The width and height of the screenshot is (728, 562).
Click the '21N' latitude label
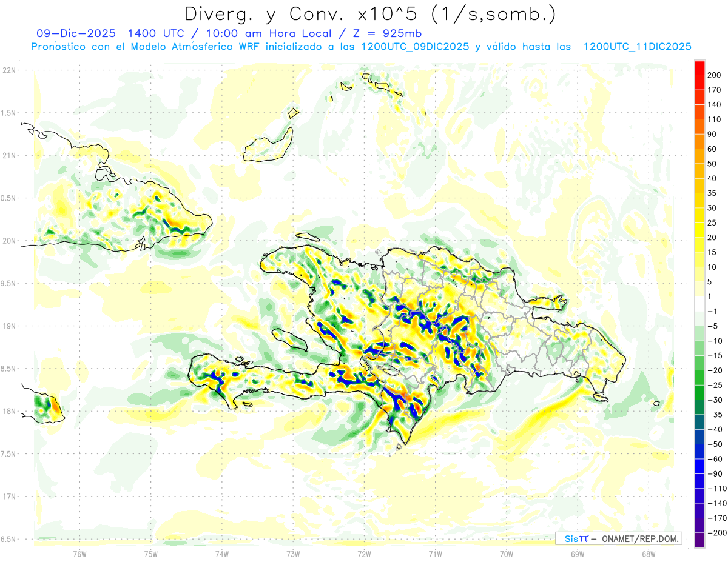(9, 155)
